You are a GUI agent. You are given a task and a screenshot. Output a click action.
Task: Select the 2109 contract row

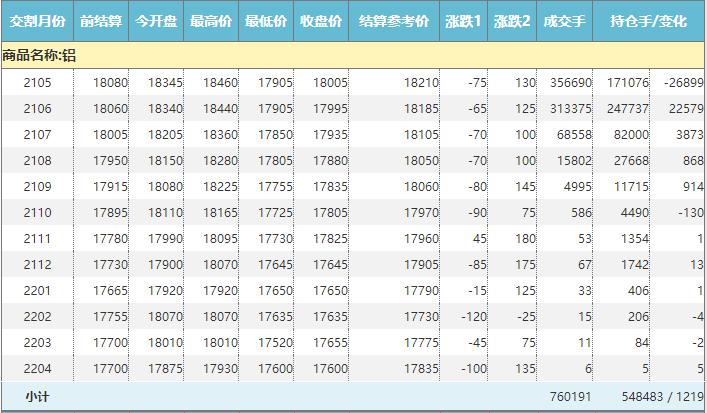[x=38, y=186]
